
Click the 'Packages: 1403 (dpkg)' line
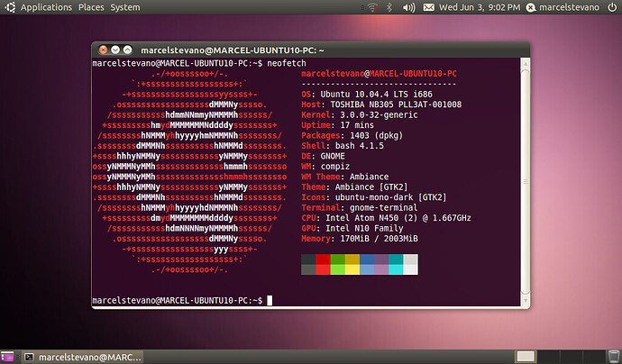[x=352, y=136]
